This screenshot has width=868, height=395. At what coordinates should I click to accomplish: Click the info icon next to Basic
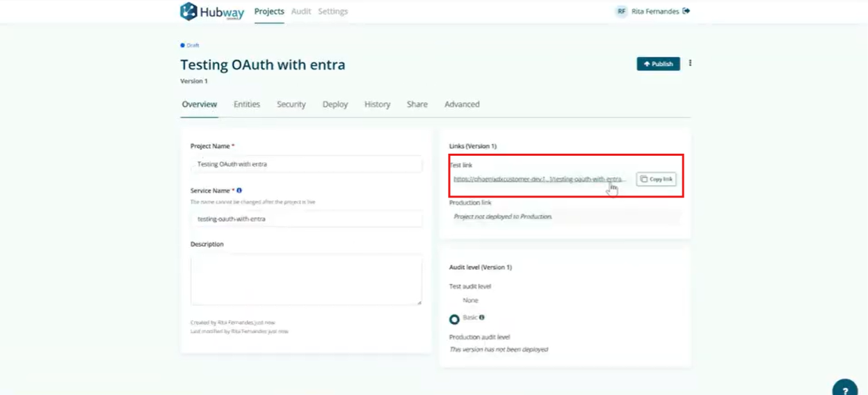click(x=482, y=317)
